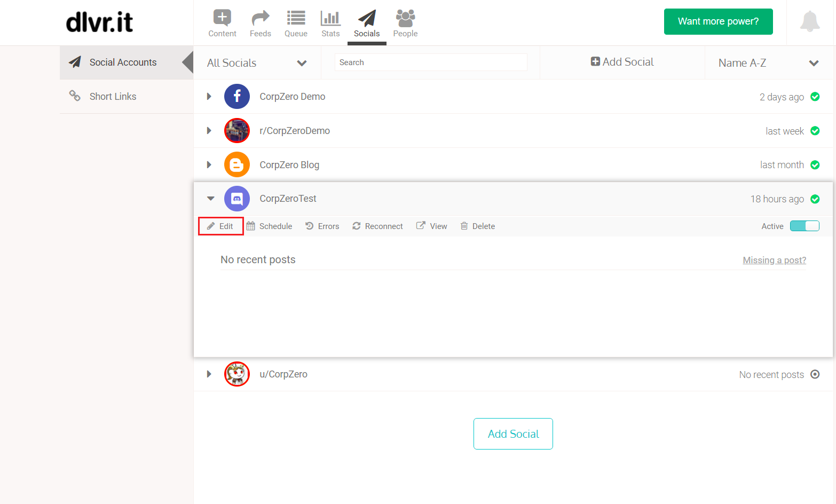Select Short Links in the sidebar
The height and width of the screenshot is (504, 836).
point(113,97)
